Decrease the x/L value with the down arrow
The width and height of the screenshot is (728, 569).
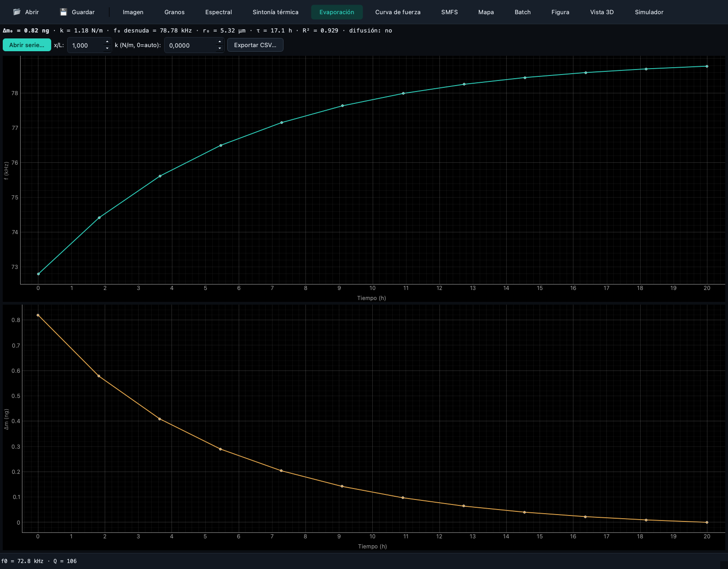click(x=107, y=48)
